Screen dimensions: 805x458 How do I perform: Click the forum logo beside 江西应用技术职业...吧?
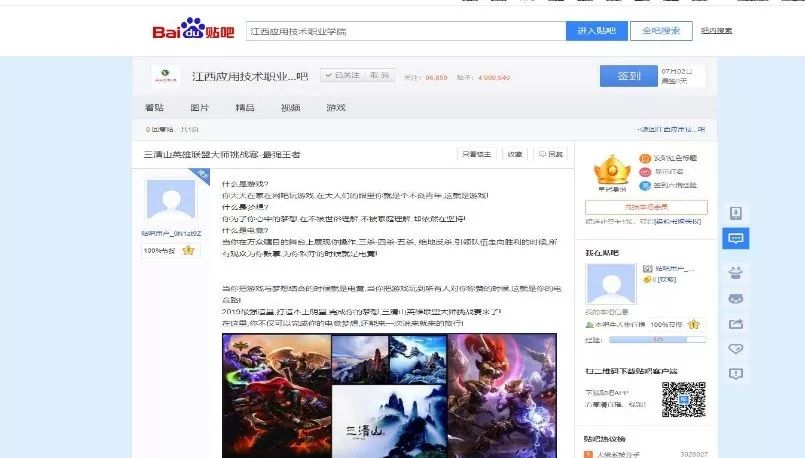pos(165,76)
